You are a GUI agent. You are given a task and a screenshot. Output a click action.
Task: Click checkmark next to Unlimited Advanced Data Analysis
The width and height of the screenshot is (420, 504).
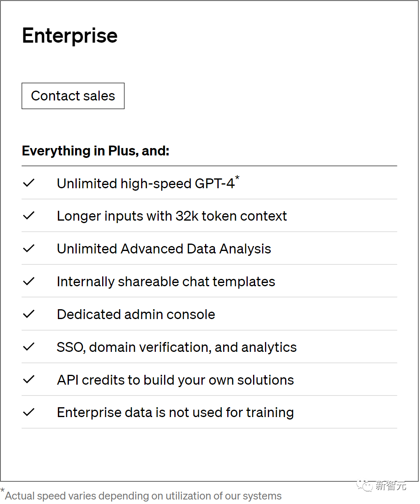tap(29, 249)
